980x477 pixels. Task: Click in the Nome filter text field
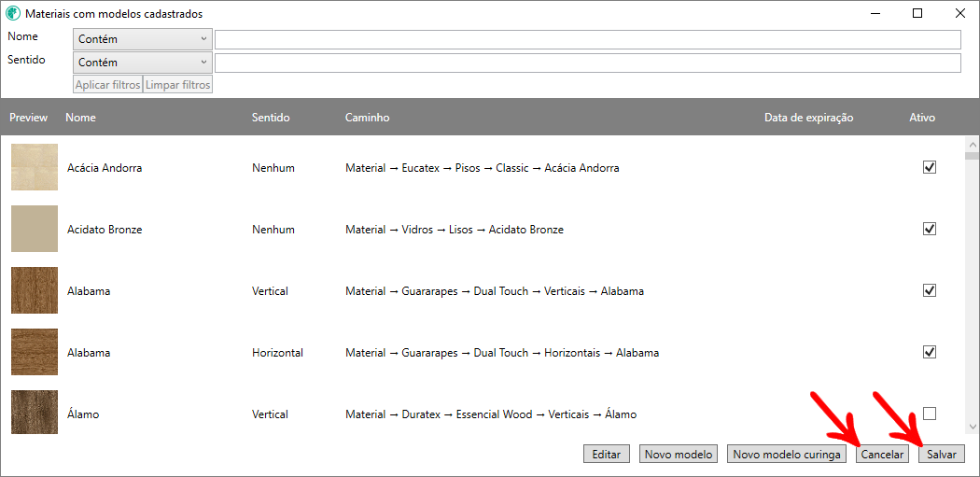[587, 39]
